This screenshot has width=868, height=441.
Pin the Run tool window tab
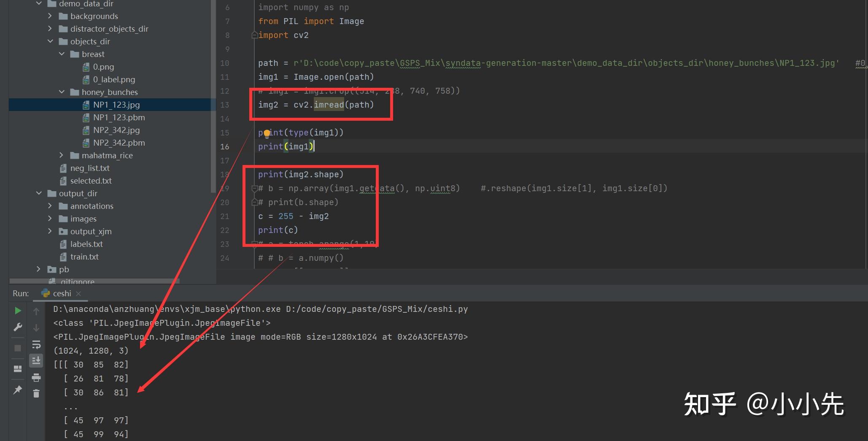[x=17, y=390]
